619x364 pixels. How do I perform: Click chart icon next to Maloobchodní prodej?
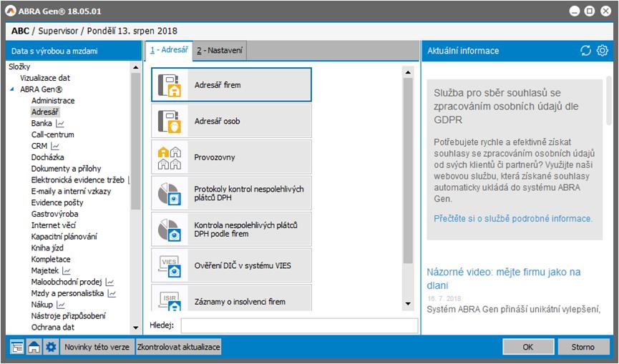point(109,282)
